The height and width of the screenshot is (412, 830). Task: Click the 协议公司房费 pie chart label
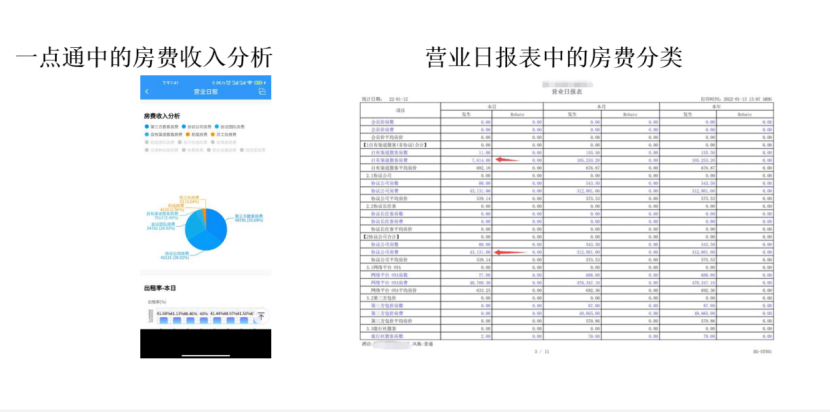click(x=175, y=255)
